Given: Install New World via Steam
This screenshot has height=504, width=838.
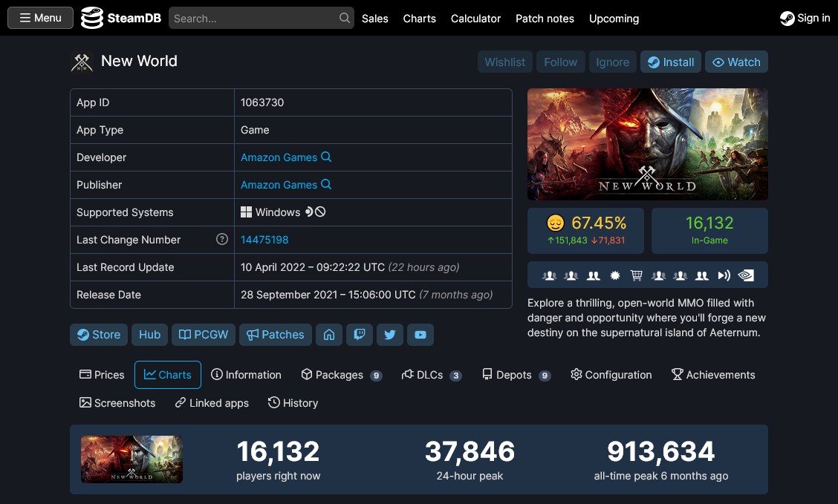Looking at the screenshot, I should click(671, 62).
